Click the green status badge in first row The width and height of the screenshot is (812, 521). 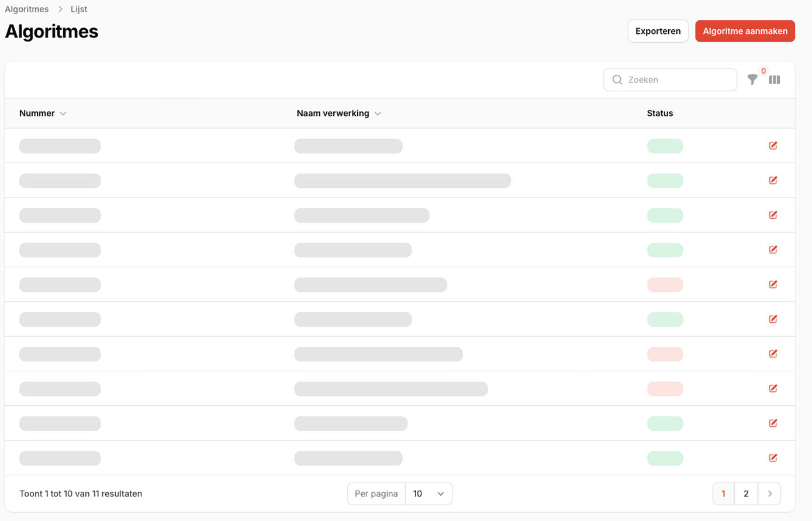(x=665, y=146)
